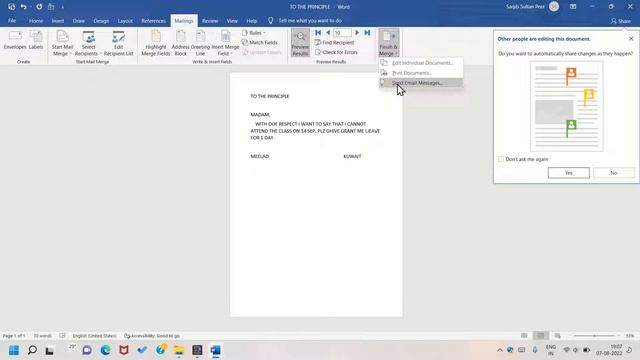Open the Envelopes tool

coord(15,40)
